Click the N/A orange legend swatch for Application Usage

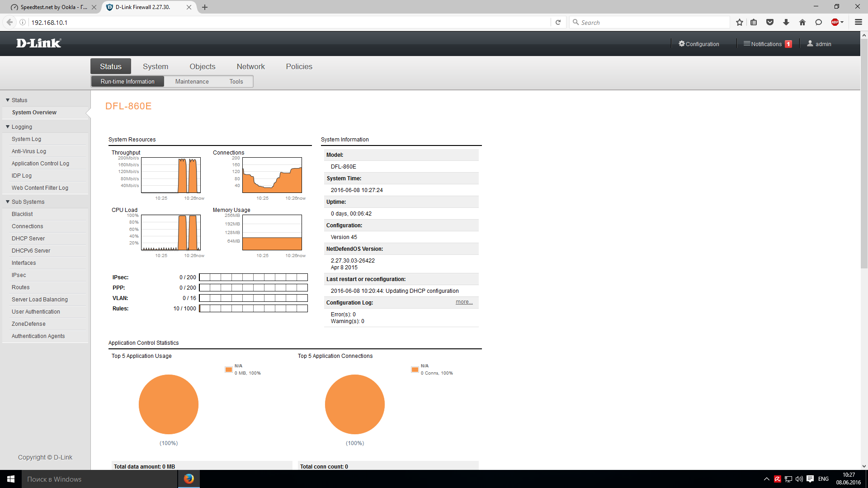[229, 370]
